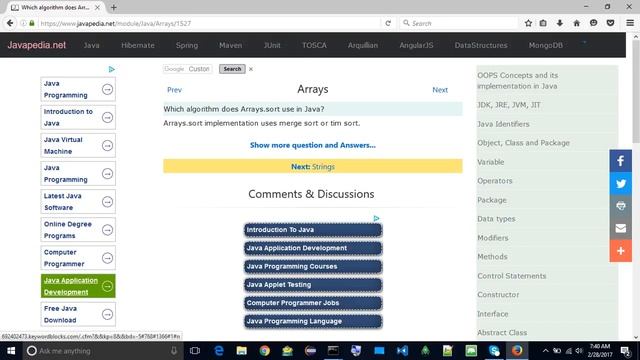Open Java Applet Testing ad button
Image resolution: width=640 pixels, height=360 pixels.
tap(313, 285)
